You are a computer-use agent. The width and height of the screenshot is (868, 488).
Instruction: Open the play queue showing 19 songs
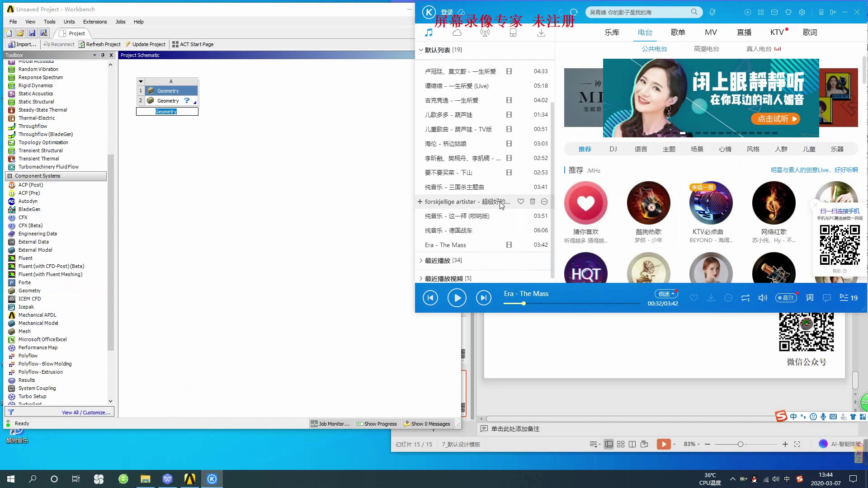849,298
